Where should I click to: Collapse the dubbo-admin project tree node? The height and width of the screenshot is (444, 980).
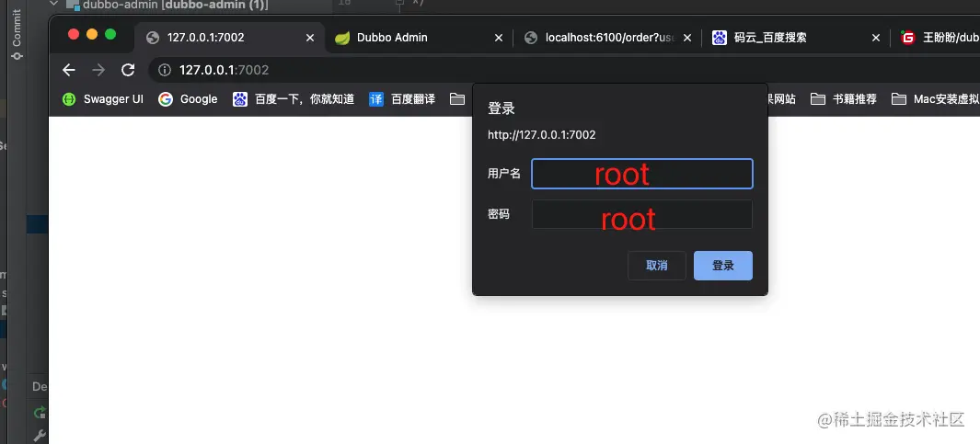coord(53,5)
